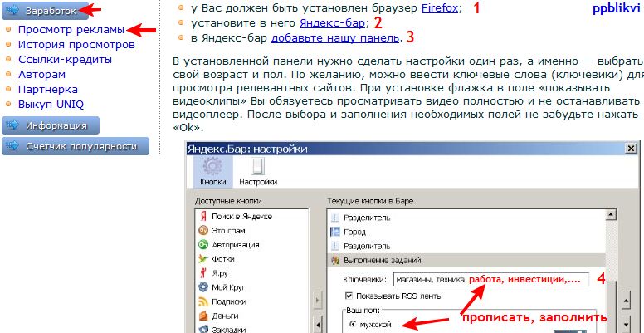
Task: Open the Информация sidebar section
Action: click(51, 125)
